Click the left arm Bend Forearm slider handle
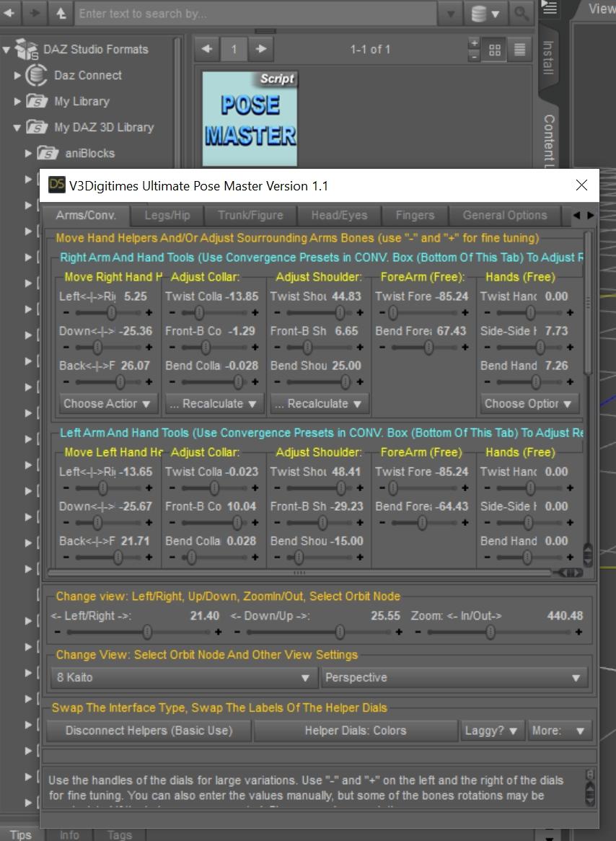This screenshot has height=841, width=616. coord(422,523)
